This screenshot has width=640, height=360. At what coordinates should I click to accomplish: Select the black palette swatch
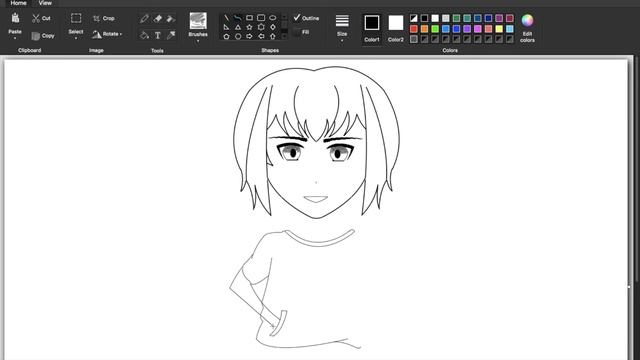point(424,18)
